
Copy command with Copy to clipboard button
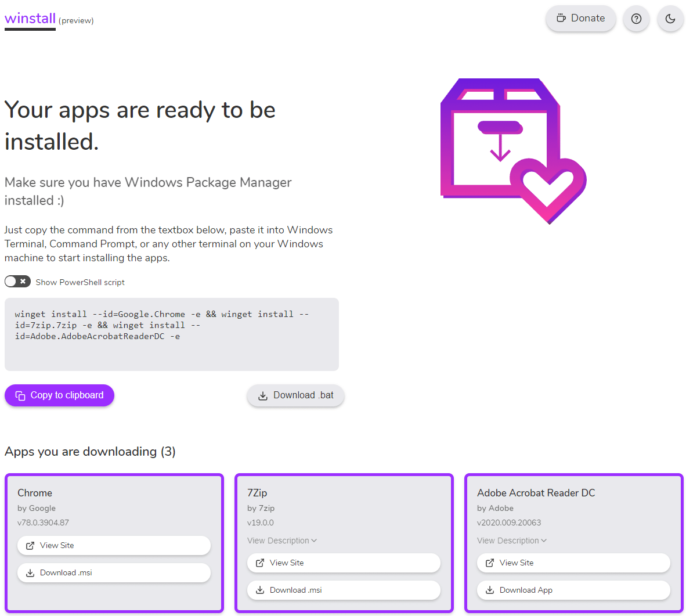60,395
